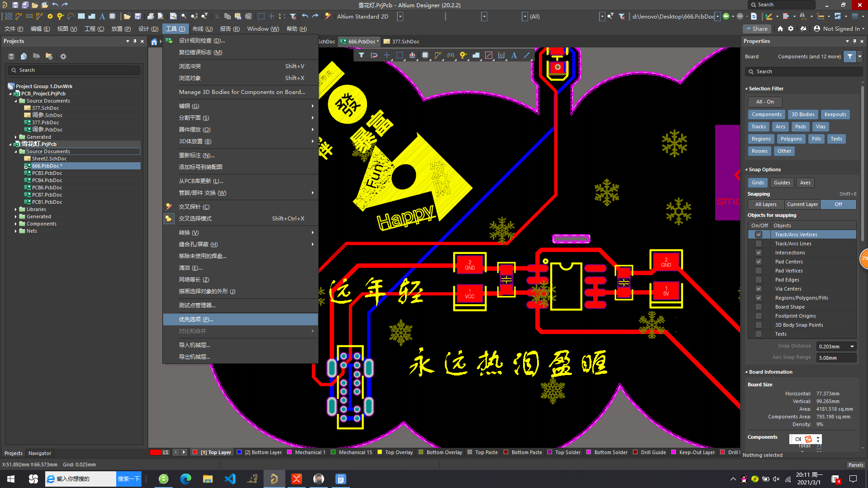868x488 pixels.
Task: Click the align objects icon in Active Bar
Action: [x=412, y=55]
